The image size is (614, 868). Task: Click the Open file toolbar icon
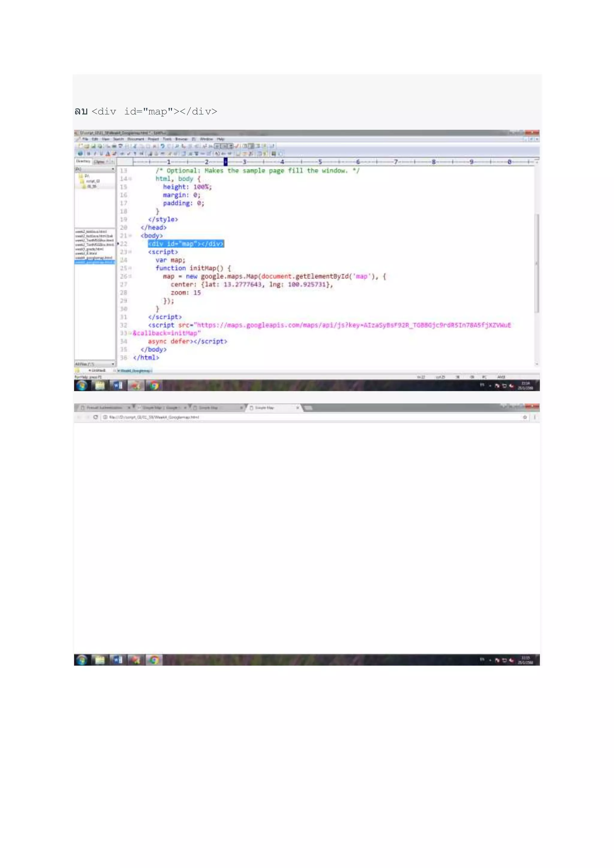tap(87, 146)
